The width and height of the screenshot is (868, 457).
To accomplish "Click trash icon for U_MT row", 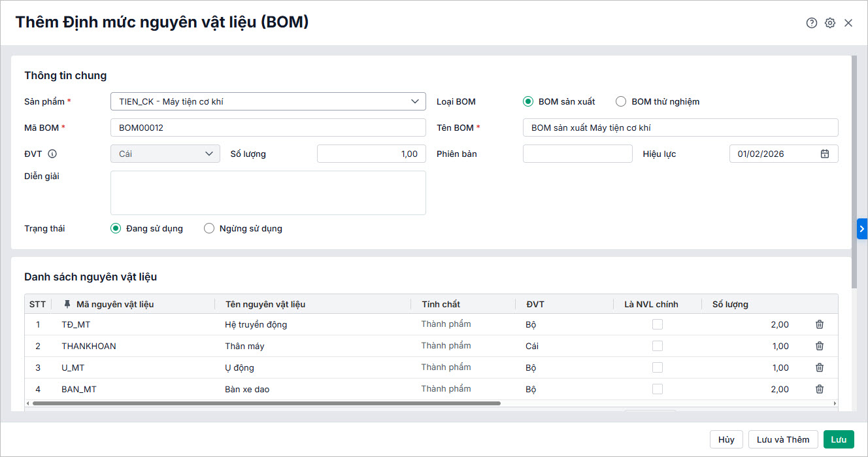I will pyautogui.click(x=820, y=367).
